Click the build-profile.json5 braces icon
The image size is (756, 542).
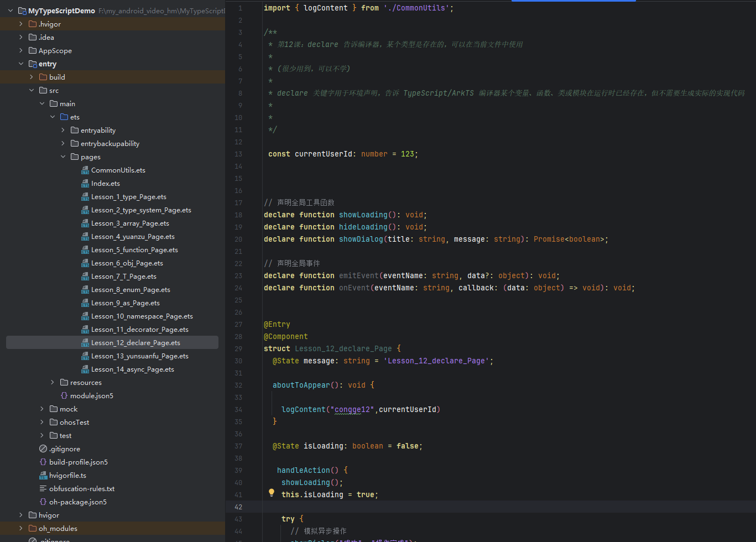[x=43, y=462]
